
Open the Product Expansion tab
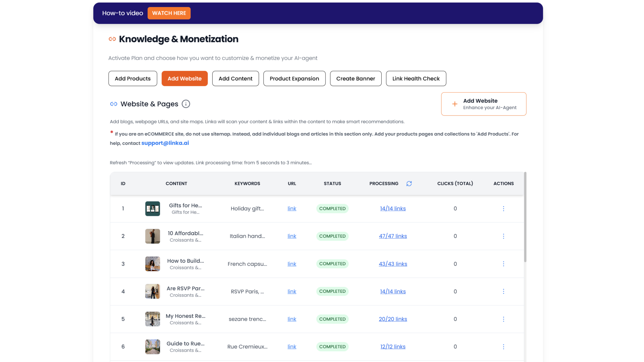point(294,79)
